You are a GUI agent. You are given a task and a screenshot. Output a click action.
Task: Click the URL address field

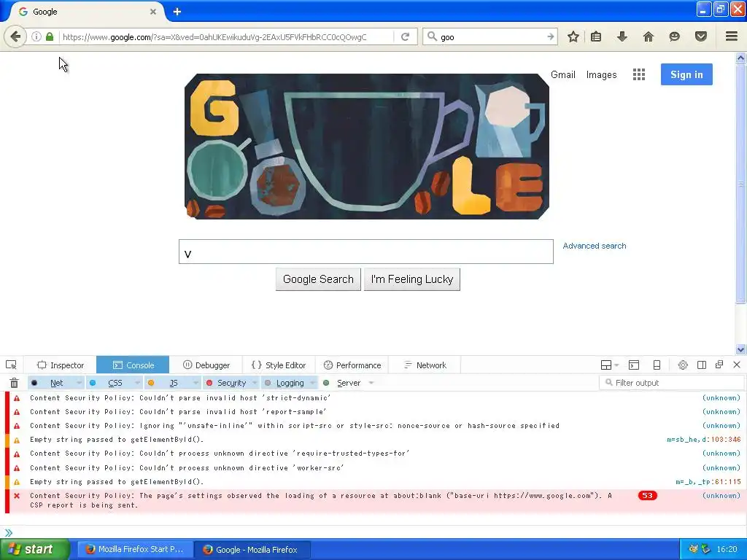(226, 36)
